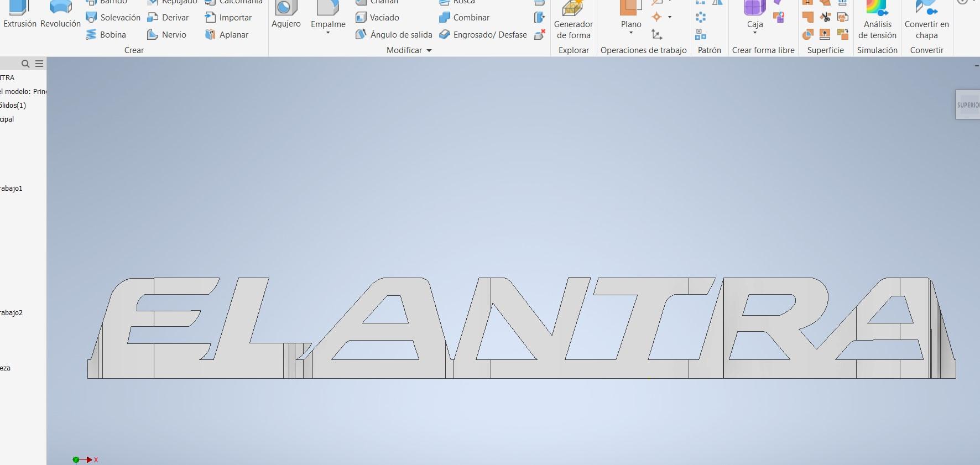Click the "Crear" panel label
The height and width of the screenshot is (465, 980).
point(134,50)
